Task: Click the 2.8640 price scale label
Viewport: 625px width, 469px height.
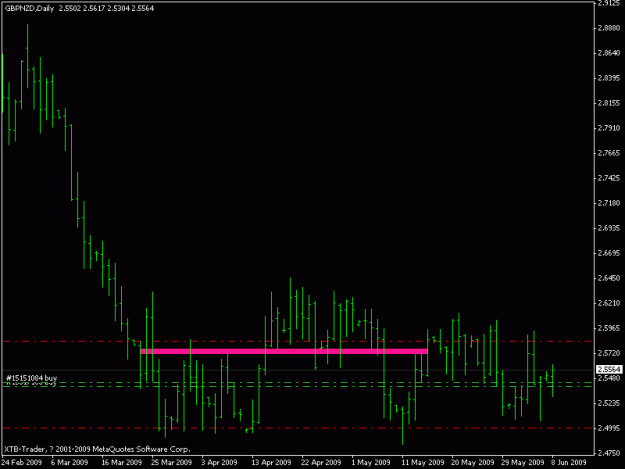Action: 609,53
